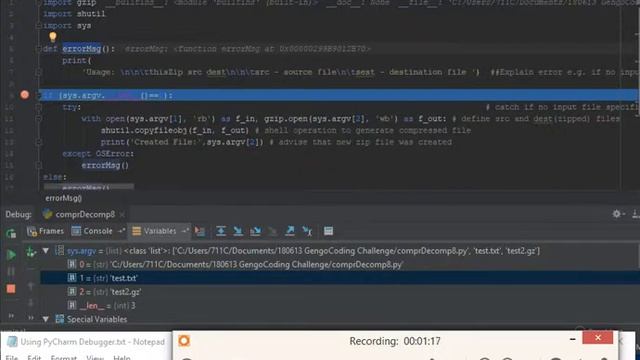Click the New Watch plus icon

point(31,252)
